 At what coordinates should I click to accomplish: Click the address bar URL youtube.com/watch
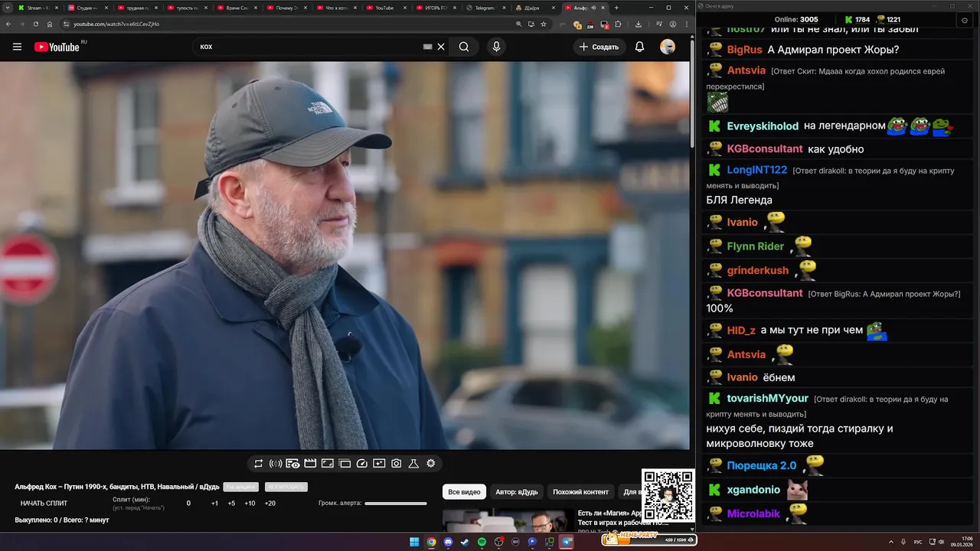tap(116, 24)
